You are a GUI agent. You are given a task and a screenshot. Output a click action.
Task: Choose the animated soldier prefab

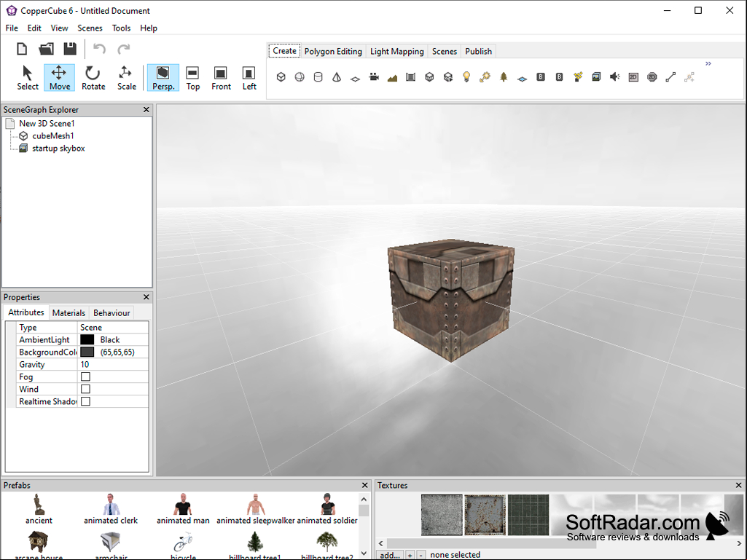[327, 510]
